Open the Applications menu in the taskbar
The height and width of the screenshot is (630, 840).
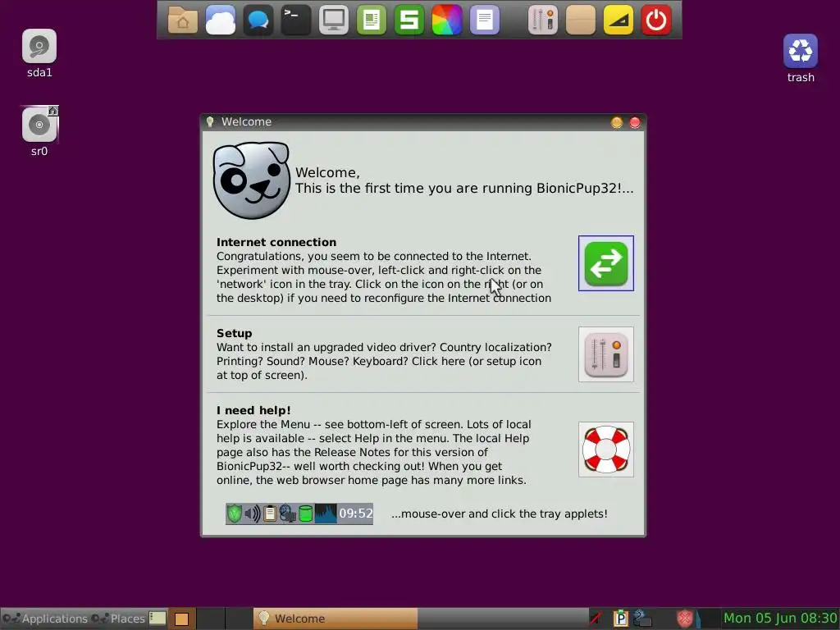pos(44,619)
